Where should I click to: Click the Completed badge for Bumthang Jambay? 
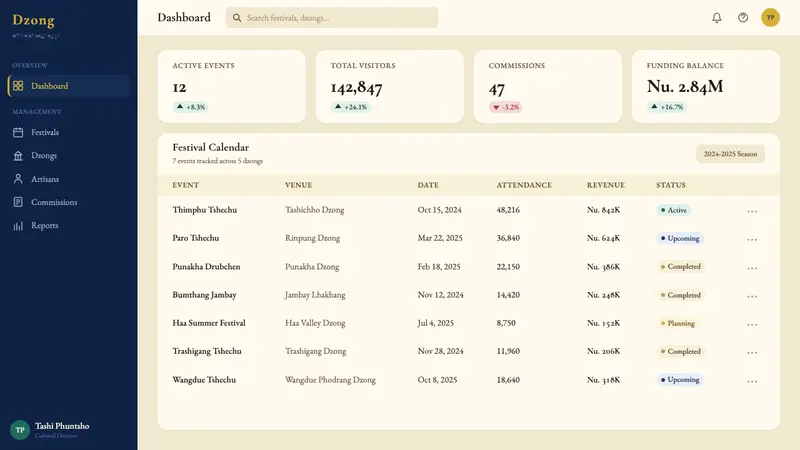(x=681, y=295)
